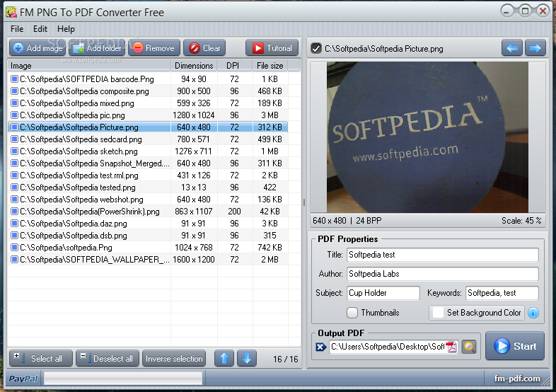Image resolution: width=556 pixels, height=392 pixels.
Task: Click the Deselect all button
Action: 107,359
